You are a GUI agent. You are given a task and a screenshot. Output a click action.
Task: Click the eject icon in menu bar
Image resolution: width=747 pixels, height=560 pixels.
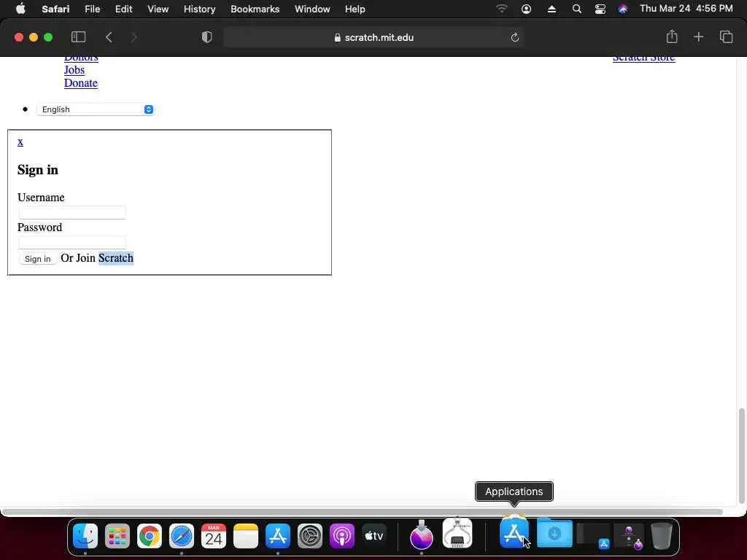coord(551,9)
